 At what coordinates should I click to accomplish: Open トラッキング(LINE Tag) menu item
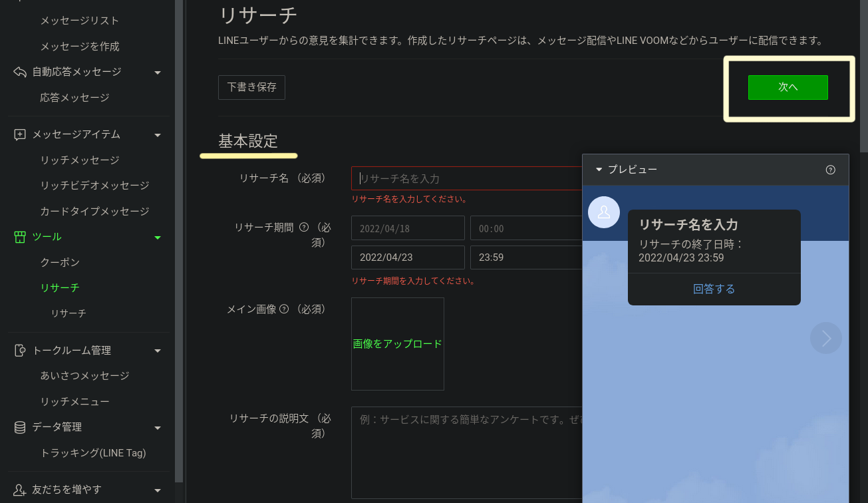pos(93,453)
